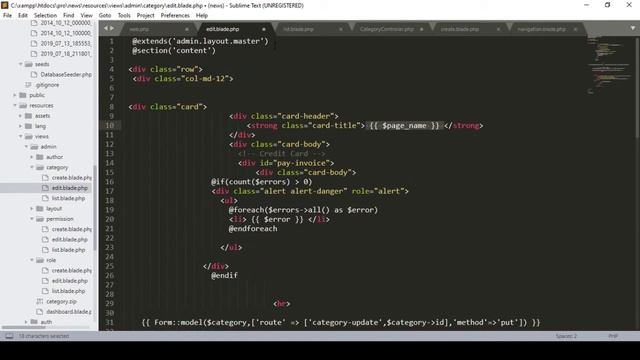
Task: Open the Help menu
Action: click(202, 15)
